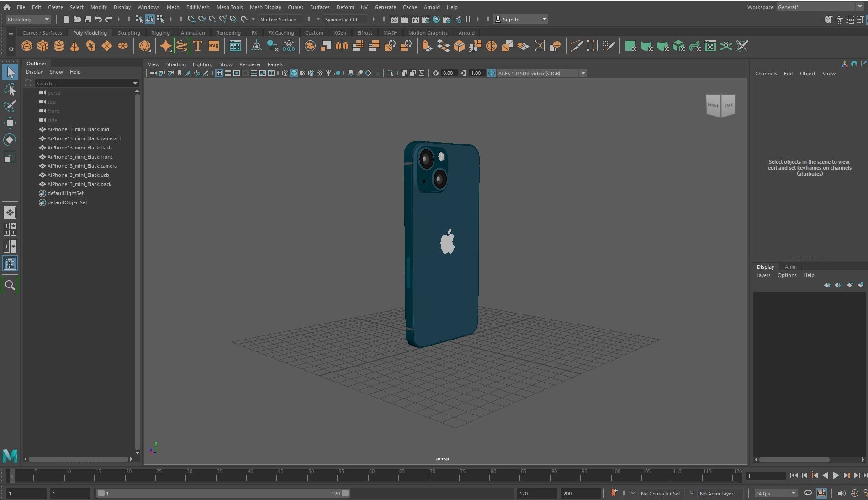This screenshot has width=868, height=500.
Task: Toggle select-by-object-type mode icon
Action: [150, 19]
